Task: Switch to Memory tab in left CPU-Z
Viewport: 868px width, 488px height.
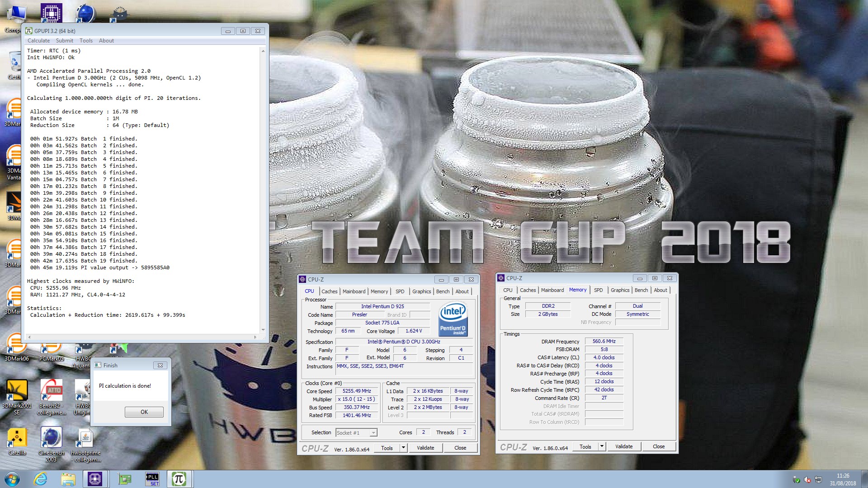Action: click(x=379, y=291)
